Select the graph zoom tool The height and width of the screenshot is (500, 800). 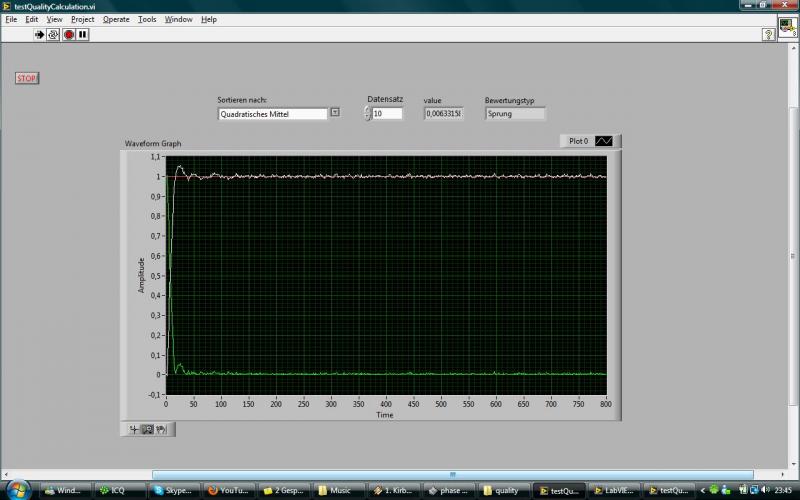[x=147, y=429]
